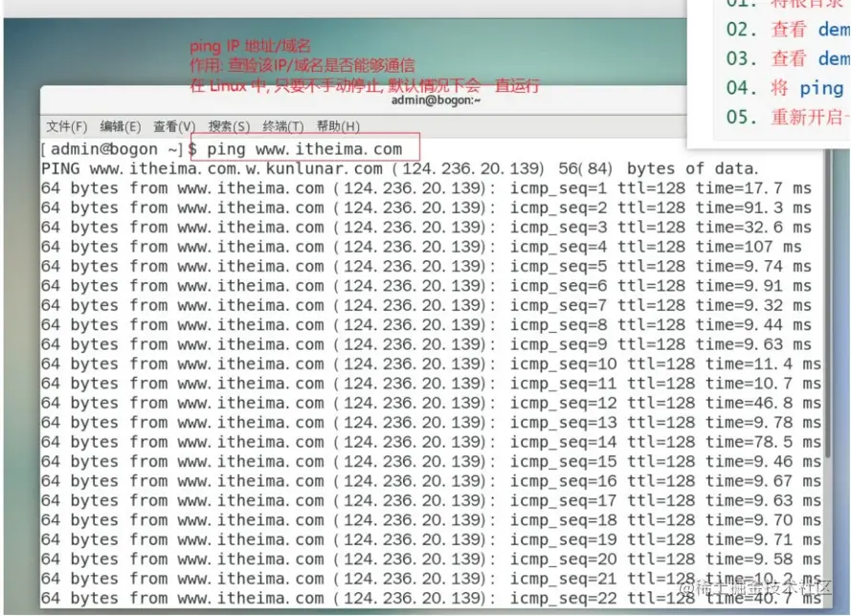Select the icmp_seq=14 time=78.5 ms line
The width and height of the screenshot is (851, 616).
pyautogui.click(x=431, y=442)
